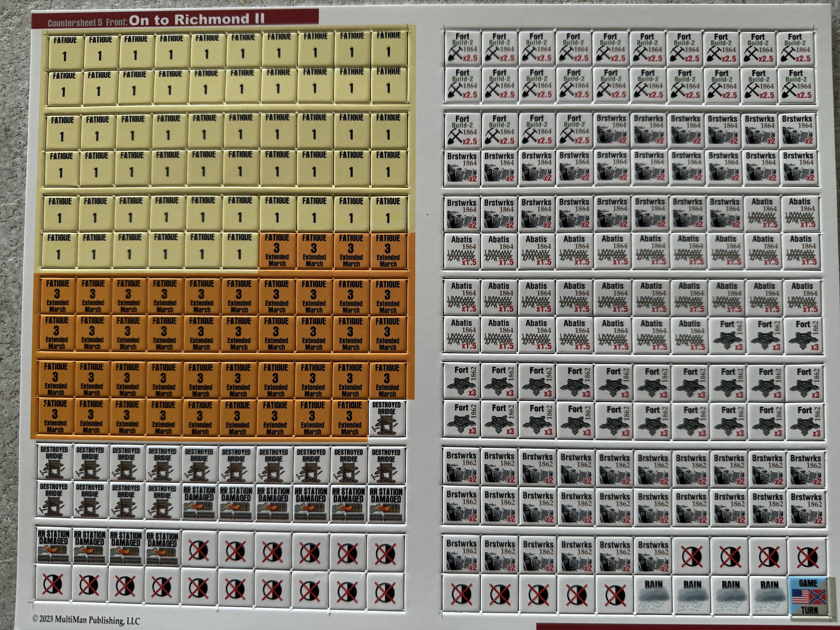Click crossed-out circle marker left of first RAIN

click(x=615, y=594)
